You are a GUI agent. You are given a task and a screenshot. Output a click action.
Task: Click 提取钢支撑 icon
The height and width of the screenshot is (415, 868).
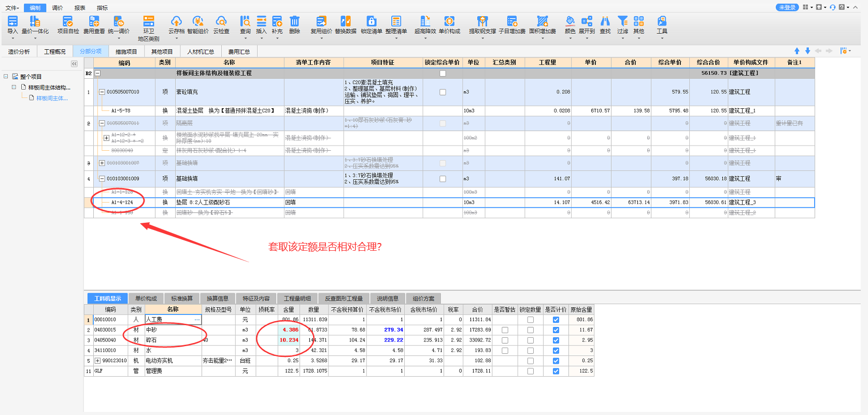pyautogui.click(x=482, y=21)
